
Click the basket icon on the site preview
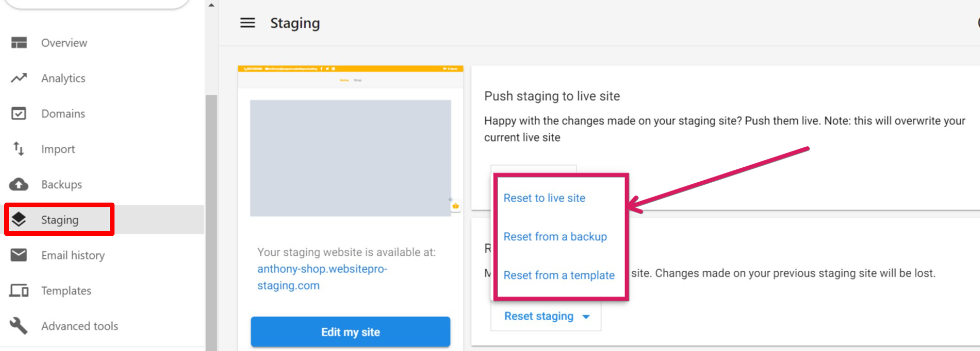click(x=455, y=206)
